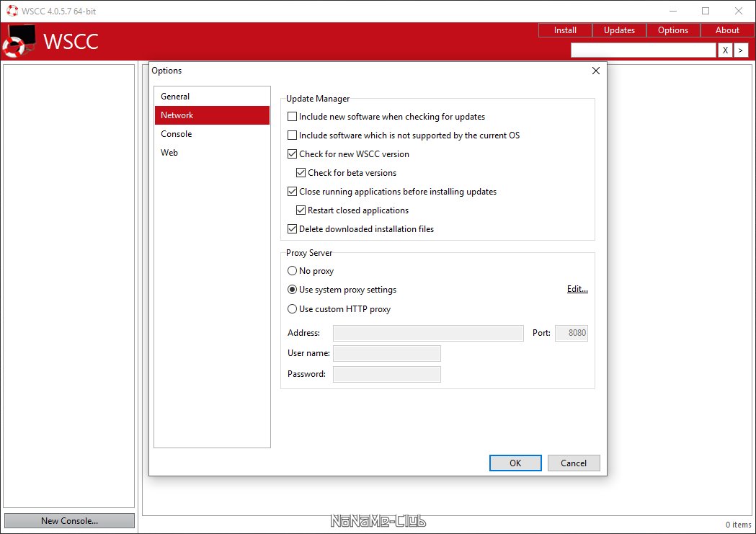
Task: Click the > search go button
Action: pos(741,50)
